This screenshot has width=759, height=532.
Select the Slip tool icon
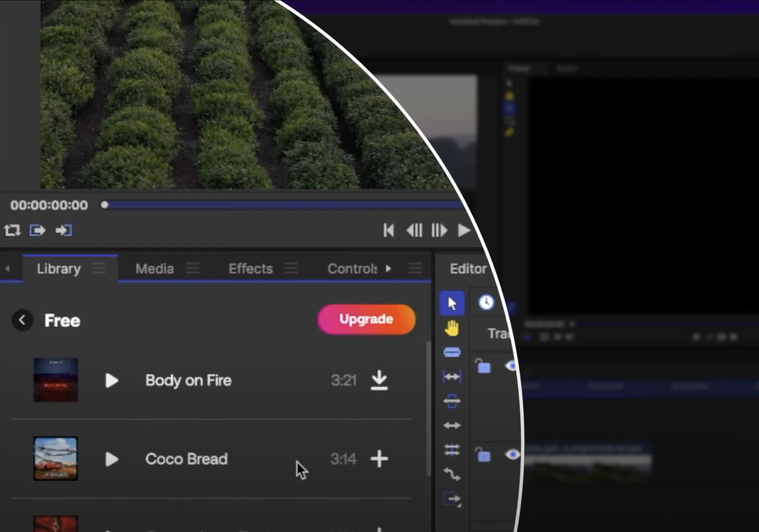point(452,377)
